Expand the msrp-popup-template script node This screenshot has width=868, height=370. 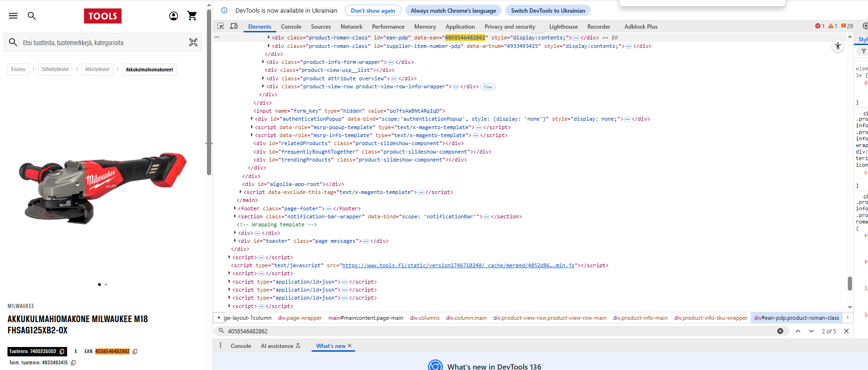(252, 127)
